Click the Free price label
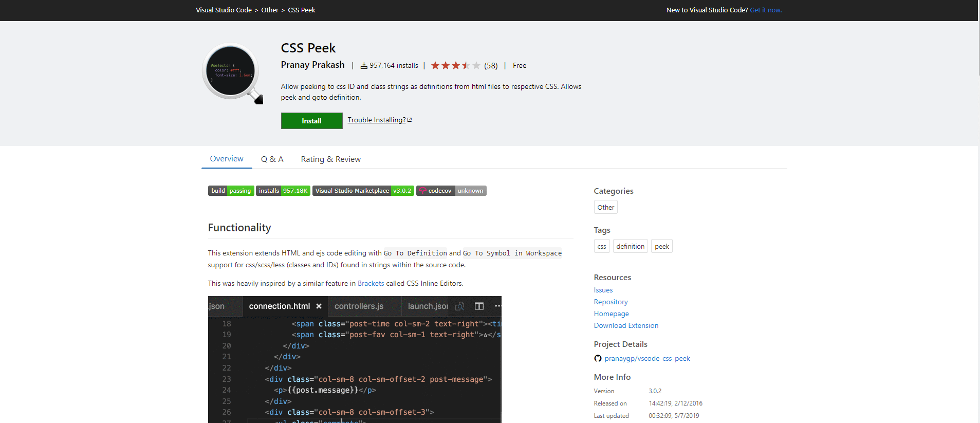This screenshot has height=423, width=980. [520, 65]
